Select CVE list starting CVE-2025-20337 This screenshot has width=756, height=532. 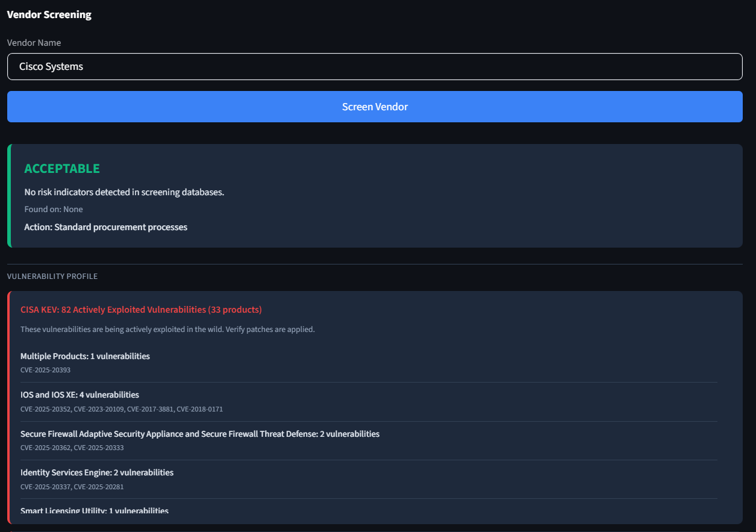pyautogui.click(x=72, y=487)
